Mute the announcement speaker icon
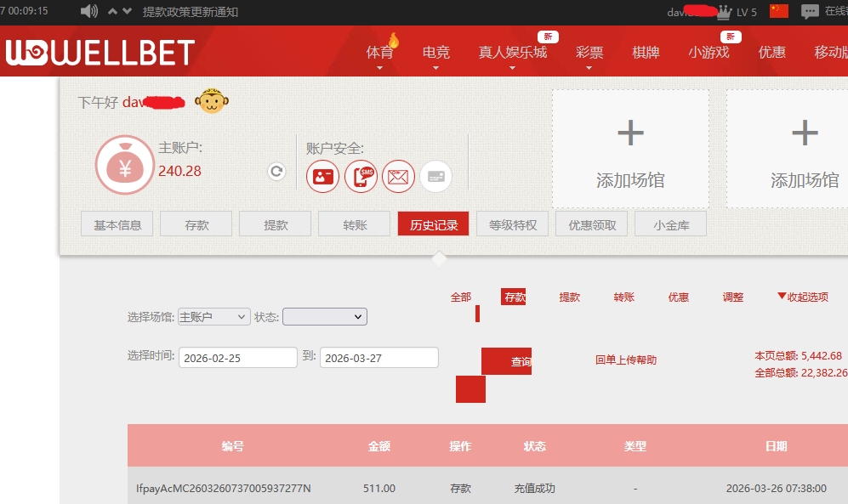The image size is (848, 504). [88, 11]
